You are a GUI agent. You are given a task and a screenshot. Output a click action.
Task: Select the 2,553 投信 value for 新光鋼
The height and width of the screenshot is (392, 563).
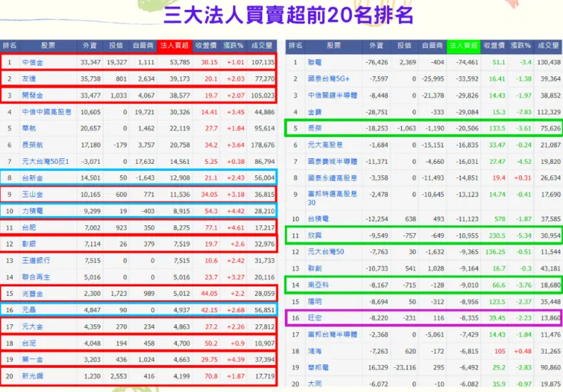coord(118,376)
